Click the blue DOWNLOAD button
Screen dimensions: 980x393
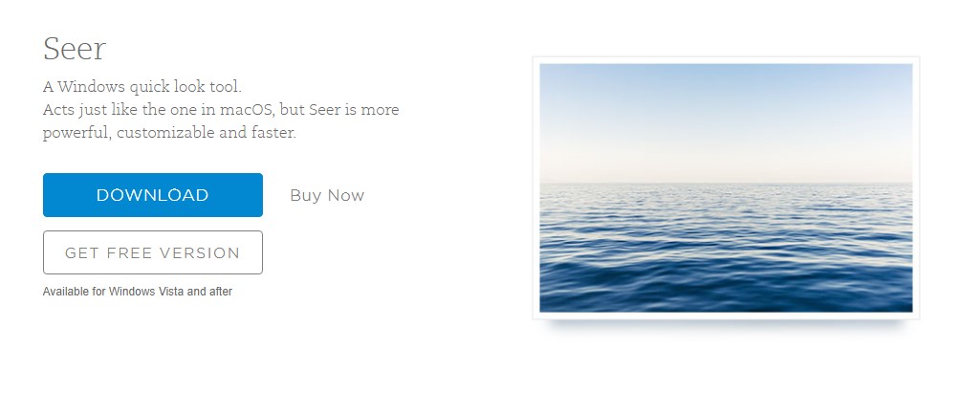[153, 195]
